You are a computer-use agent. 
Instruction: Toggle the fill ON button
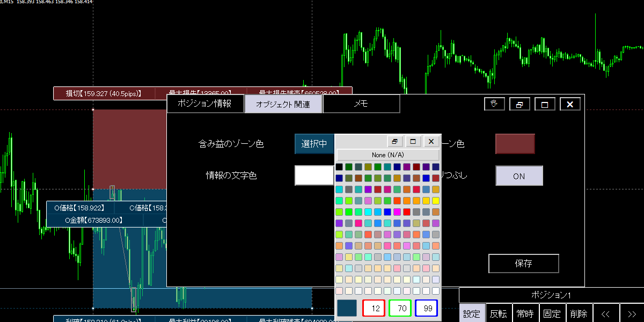(x=519, y=175)
